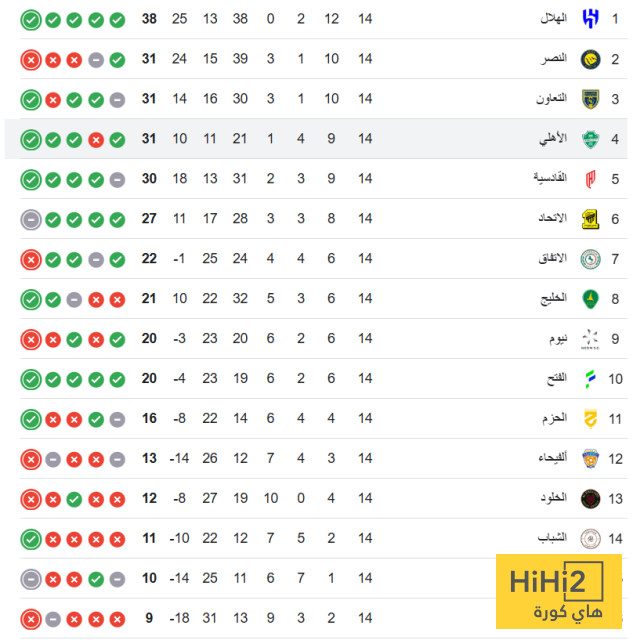Viewport: 633px width, 640px height.
Task: Select the الشباب team name
Action: tap(553, 538)
